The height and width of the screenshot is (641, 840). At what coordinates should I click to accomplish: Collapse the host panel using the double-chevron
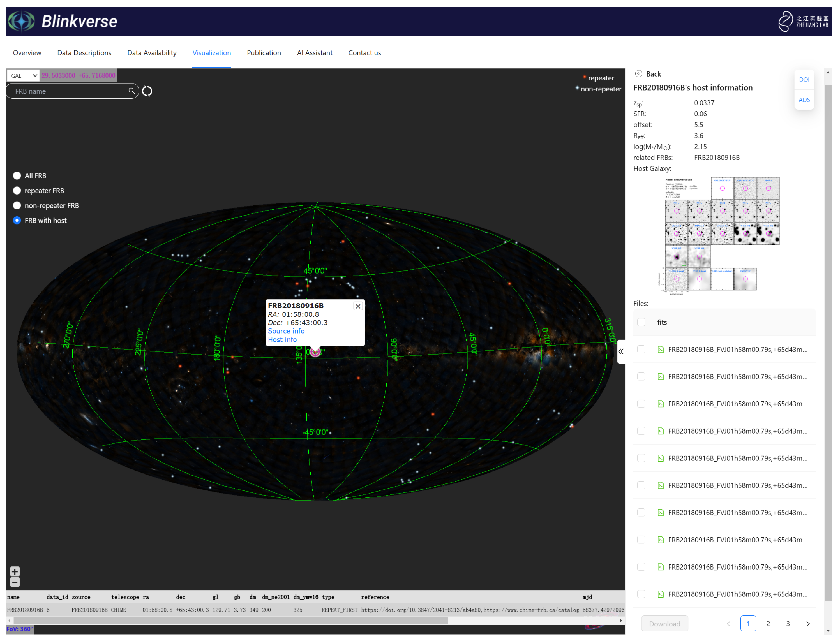click(x=620, y=351)
